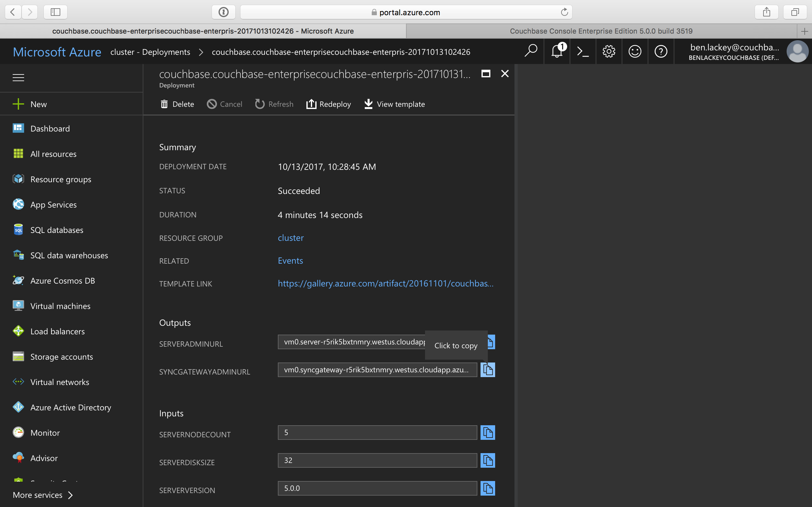Copy the SYNCGATEWAYADMINURL value

click(488, 370)
